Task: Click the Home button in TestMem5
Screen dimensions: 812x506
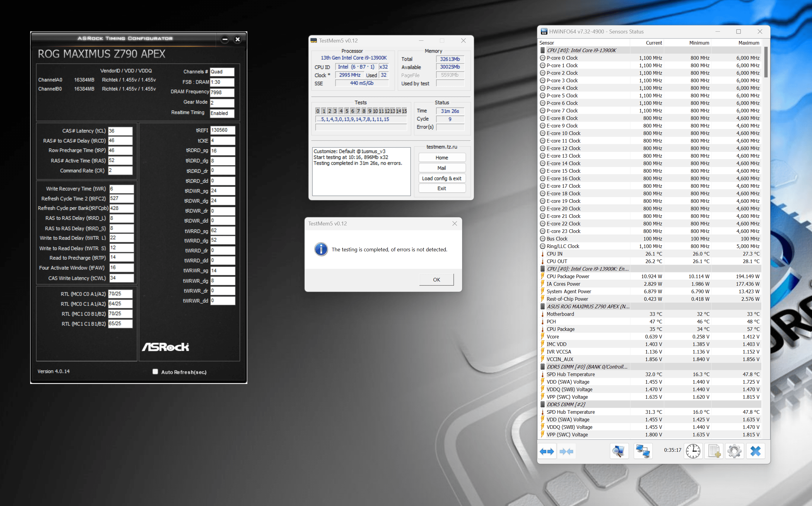Action: point(441,158)
